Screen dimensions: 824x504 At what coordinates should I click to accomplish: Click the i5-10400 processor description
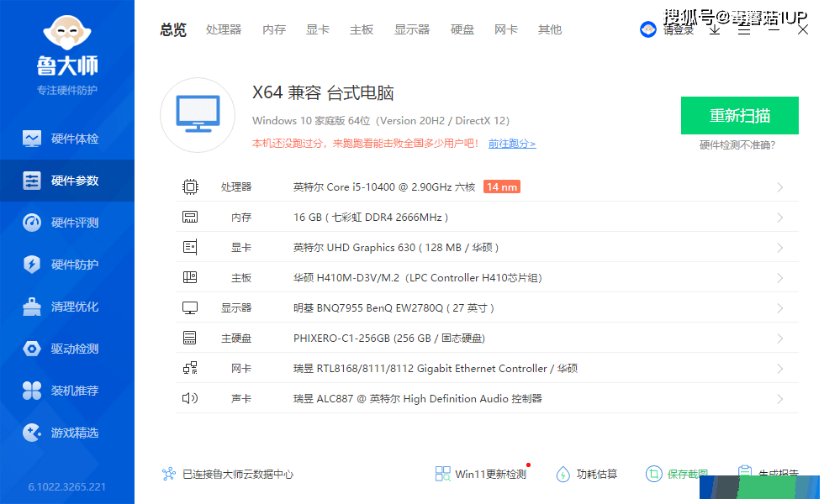tap(384, 186)
